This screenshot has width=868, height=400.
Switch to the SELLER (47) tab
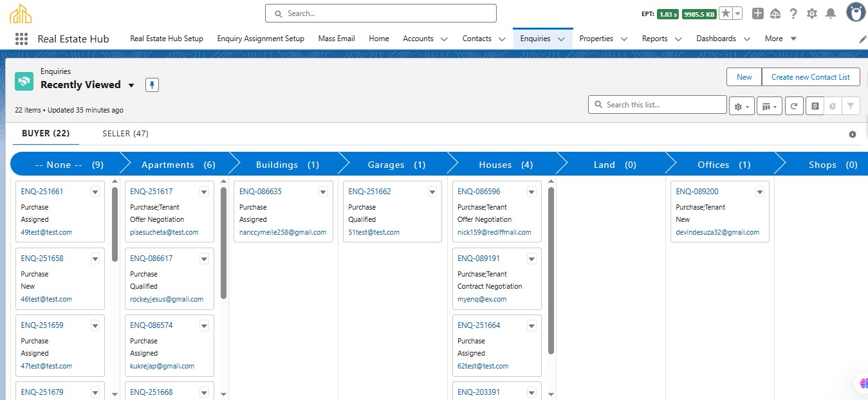tap(125, 134)
